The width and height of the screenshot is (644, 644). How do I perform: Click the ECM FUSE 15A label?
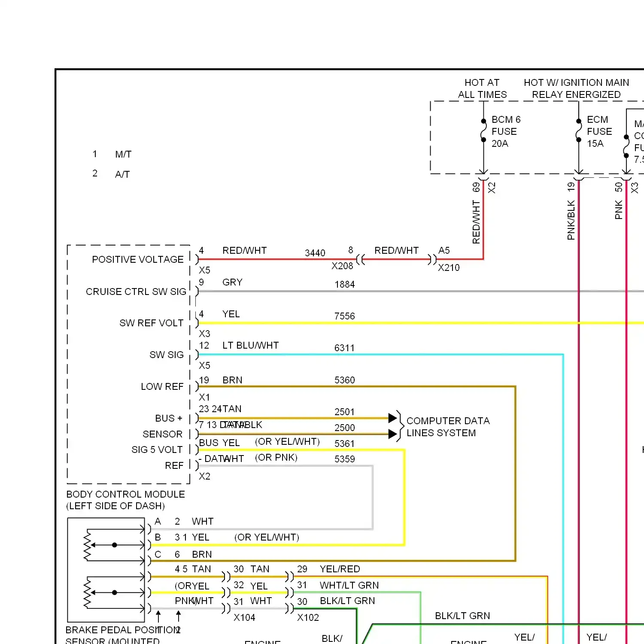tap(599, 131)
